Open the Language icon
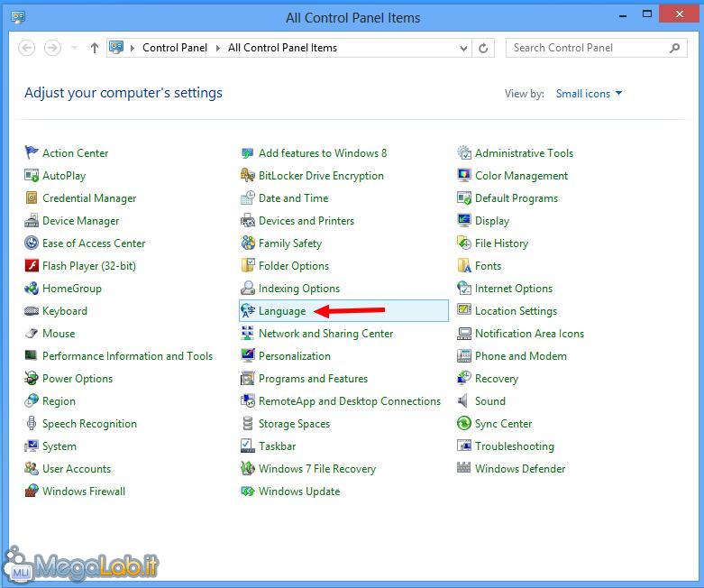 (248, 310)
